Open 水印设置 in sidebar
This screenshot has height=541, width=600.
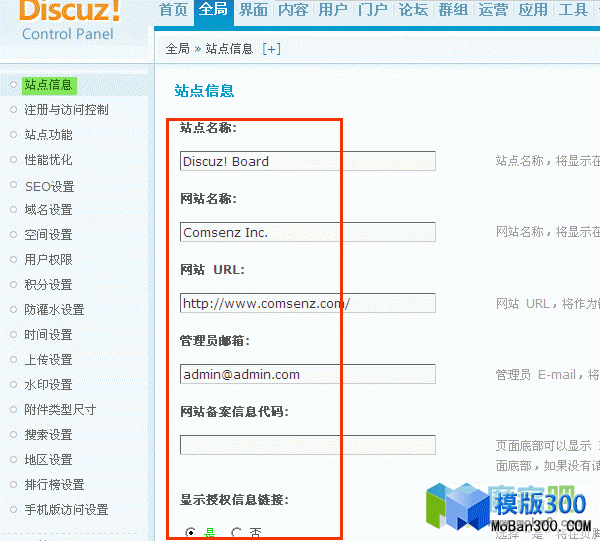click(x=48, y=385)
